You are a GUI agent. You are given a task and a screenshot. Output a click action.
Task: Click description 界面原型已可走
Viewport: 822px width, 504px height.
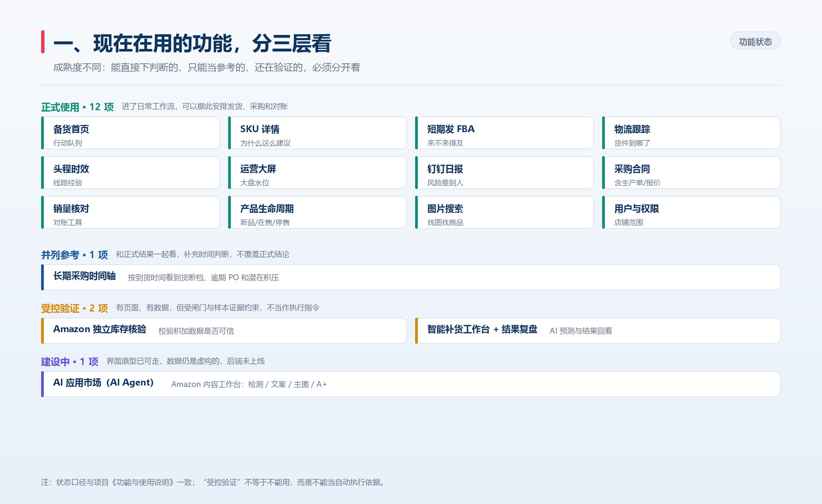coord(185,361)
